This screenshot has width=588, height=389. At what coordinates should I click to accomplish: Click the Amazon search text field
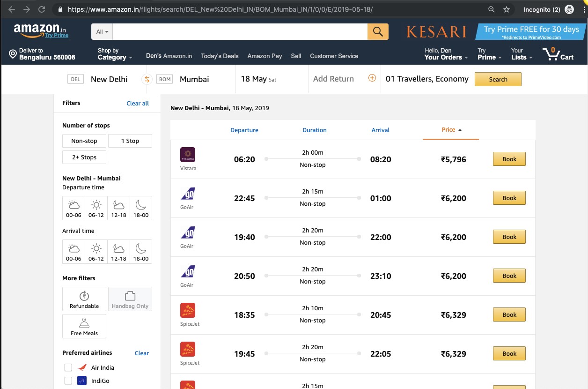click(240, 32)
